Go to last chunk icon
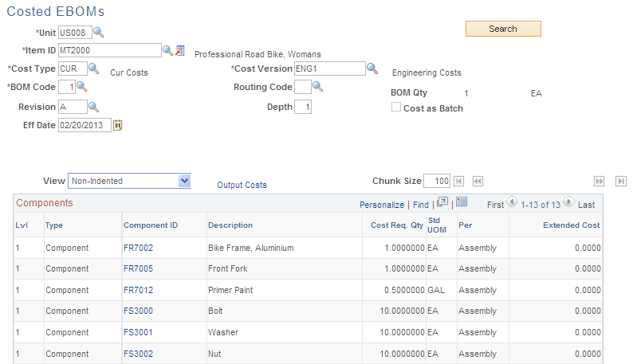The width and height of the screenshot is (633, 364). [621, 181]
